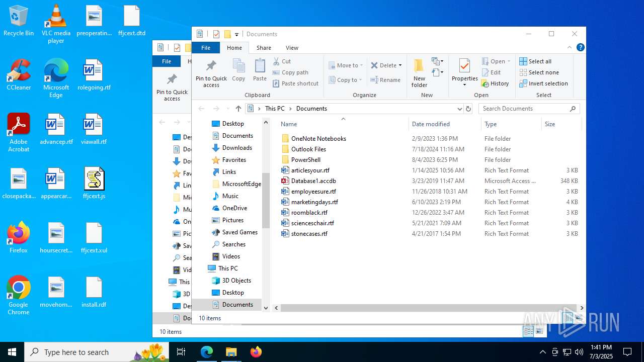
Task: Open Database1.accdb file
Action: tap(313, 181)
